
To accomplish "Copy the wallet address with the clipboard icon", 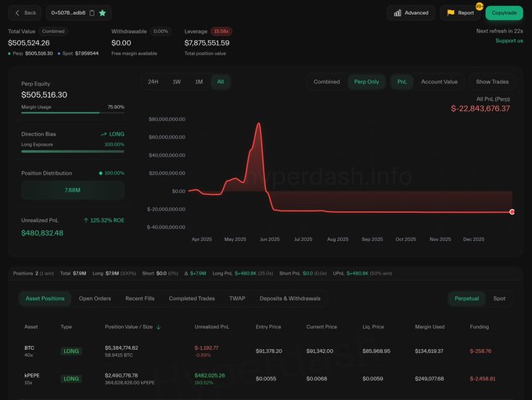I will [92, 13].
